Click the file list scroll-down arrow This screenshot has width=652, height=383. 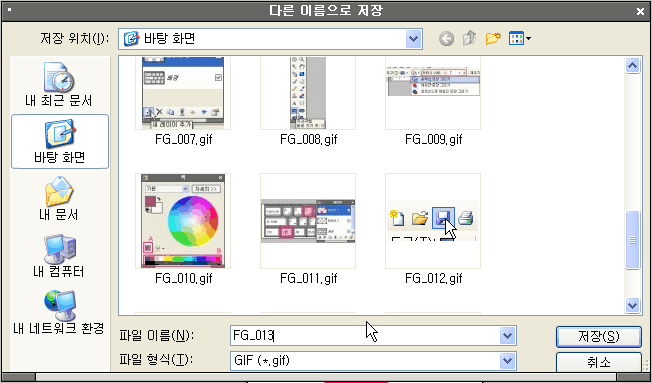(x=632, y=306)
